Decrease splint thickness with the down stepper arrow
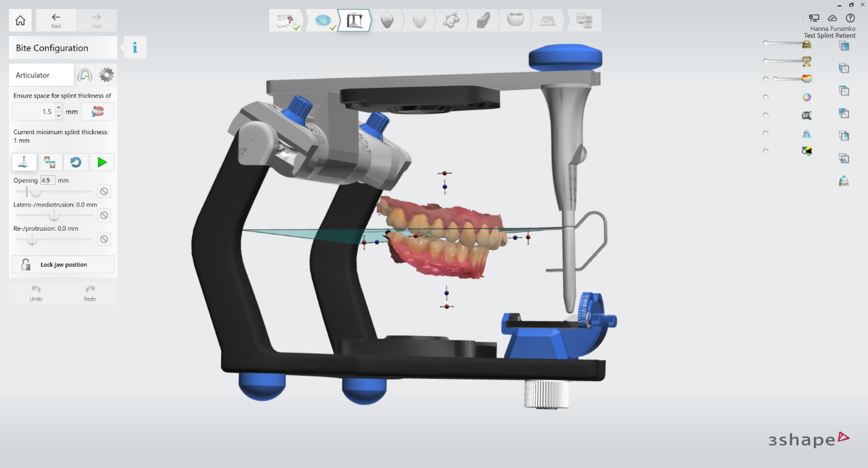Screen dimensions: 868x468 pos(58,115)
